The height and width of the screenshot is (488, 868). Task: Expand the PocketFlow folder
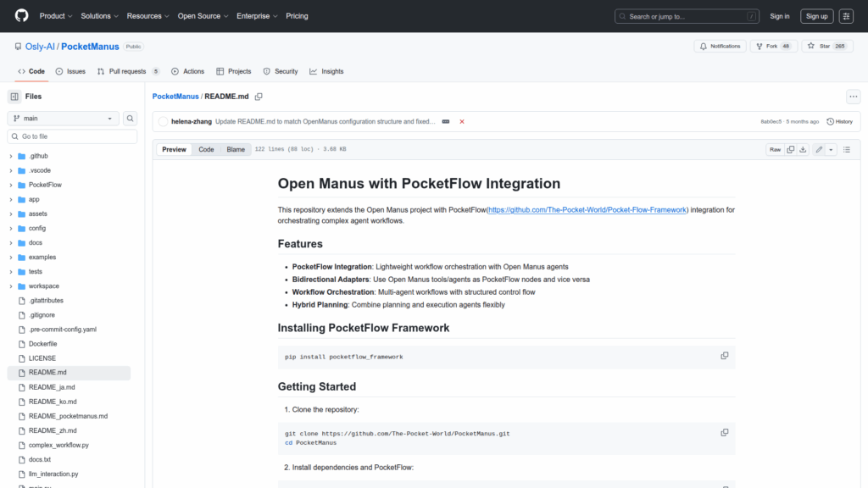11,185
